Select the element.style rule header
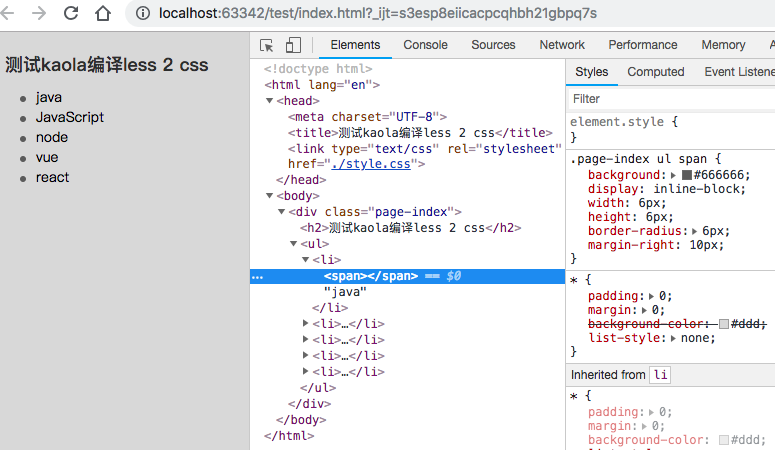 [617, 122]
